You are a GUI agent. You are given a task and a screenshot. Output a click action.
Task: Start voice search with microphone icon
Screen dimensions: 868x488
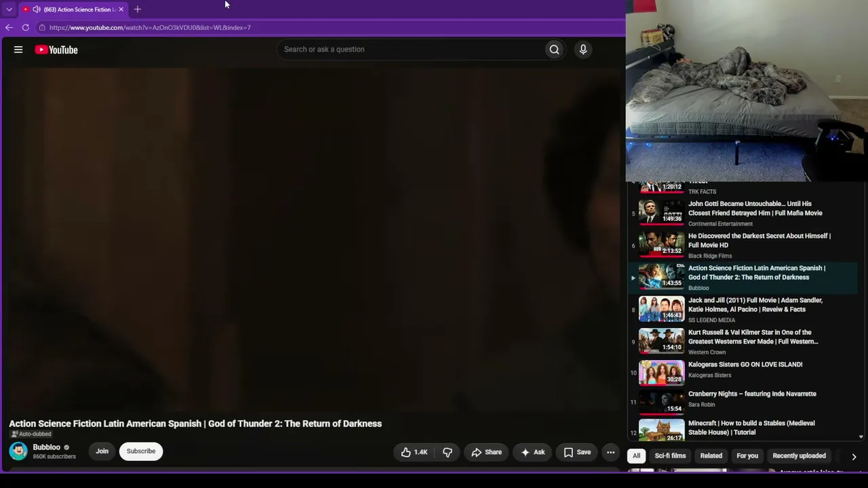[583, 49]
